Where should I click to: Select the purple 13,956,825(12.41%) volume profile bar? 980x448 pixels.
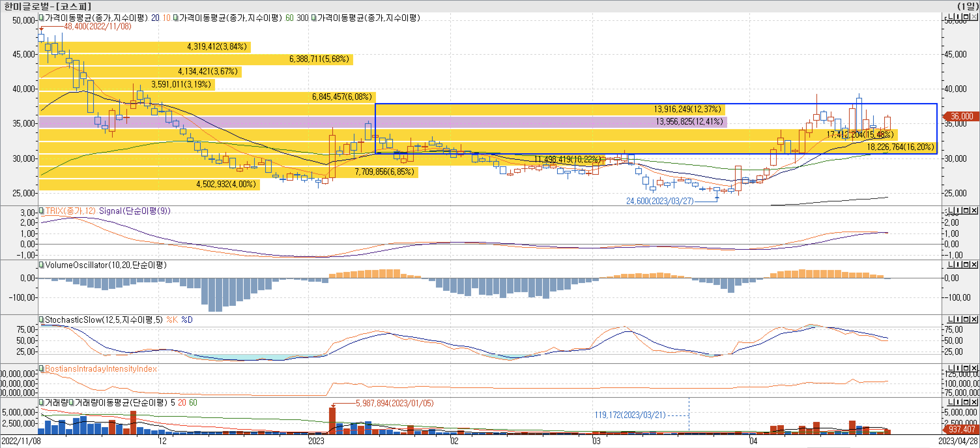click(x=689, y=121)
